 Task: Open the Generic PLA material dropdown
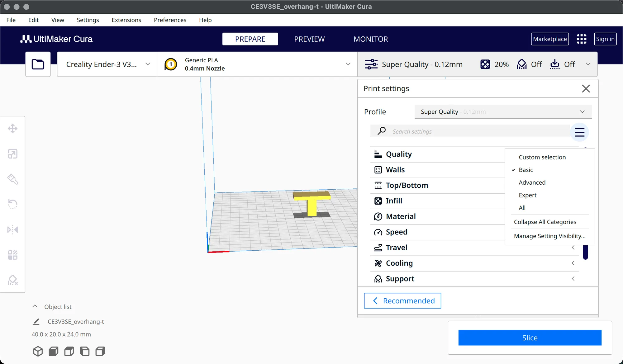coord(257,64)
